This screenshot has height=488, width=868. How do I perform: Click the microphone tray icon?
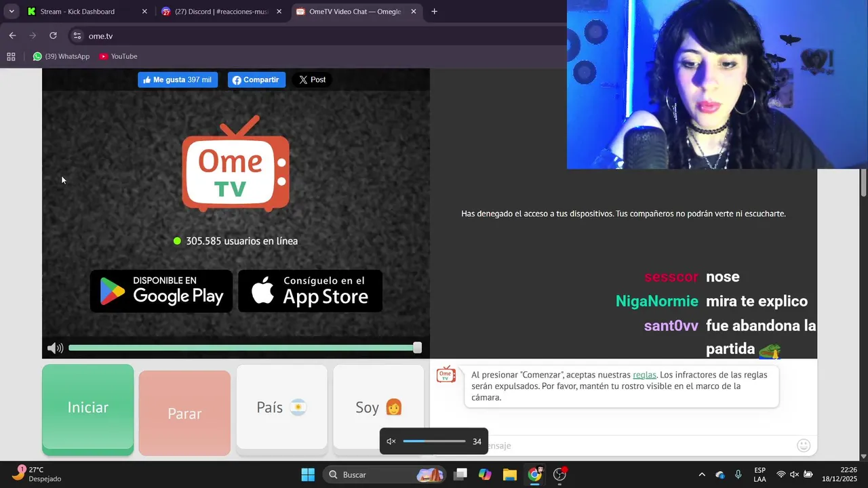(x=738, y=474)
